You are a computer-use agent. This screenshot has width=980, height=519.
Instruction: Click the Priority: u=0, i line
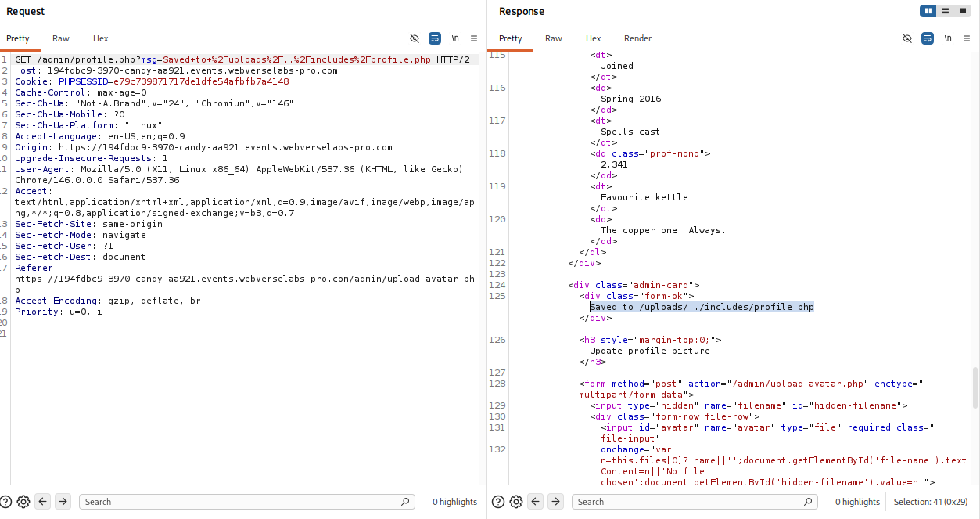(x=58, y=312)
